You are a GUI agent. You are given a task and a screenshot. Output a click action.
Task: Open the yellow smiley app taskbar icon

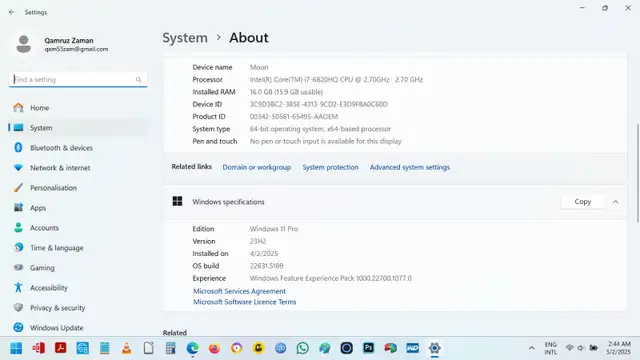258,348
